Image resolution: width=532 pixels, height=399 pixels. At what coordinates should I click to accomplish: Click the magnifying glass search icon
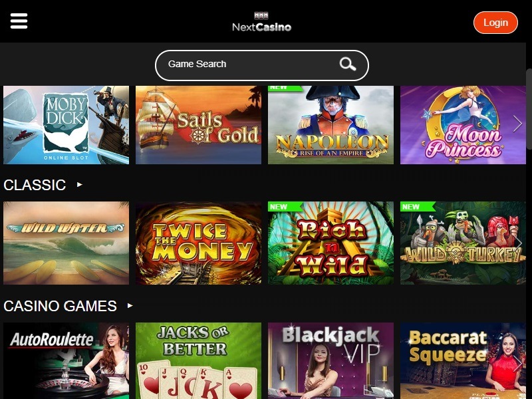coord(347,64)
